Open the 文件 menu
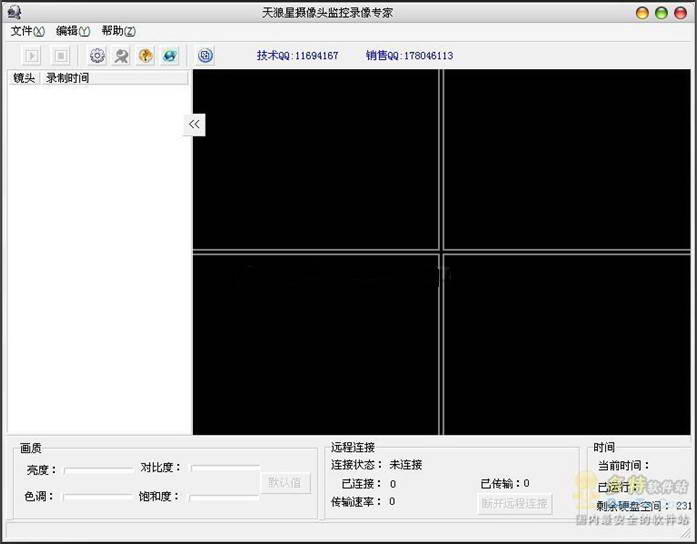Image resolution: width=697 pixels, height=544 pixels. [x=27, y=31]
